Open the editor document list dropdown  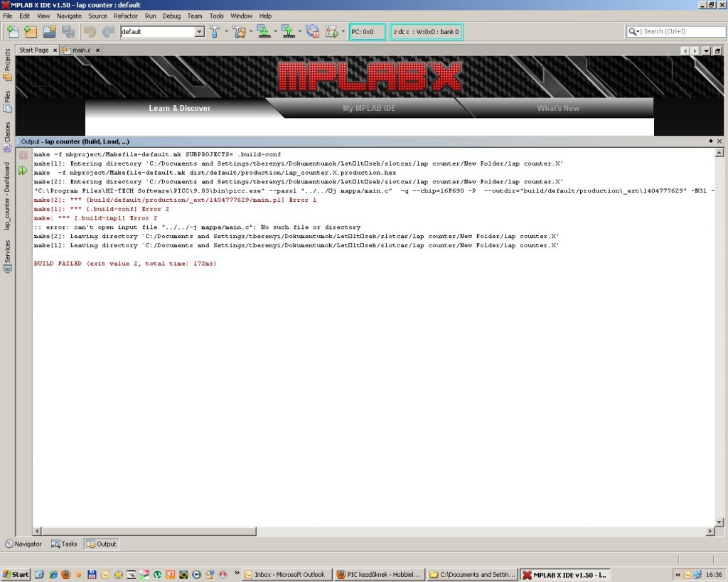[x=706, y=50]
